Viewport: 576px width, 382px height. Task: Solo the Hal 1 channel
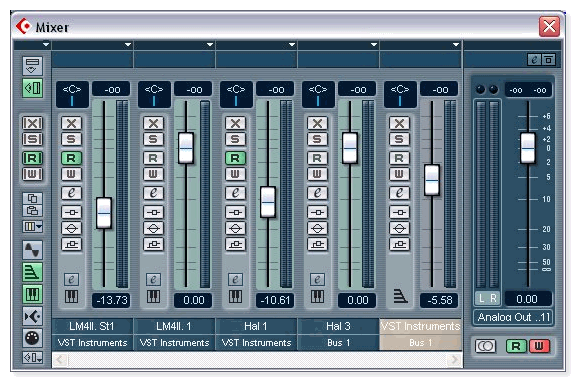[235, 139]
